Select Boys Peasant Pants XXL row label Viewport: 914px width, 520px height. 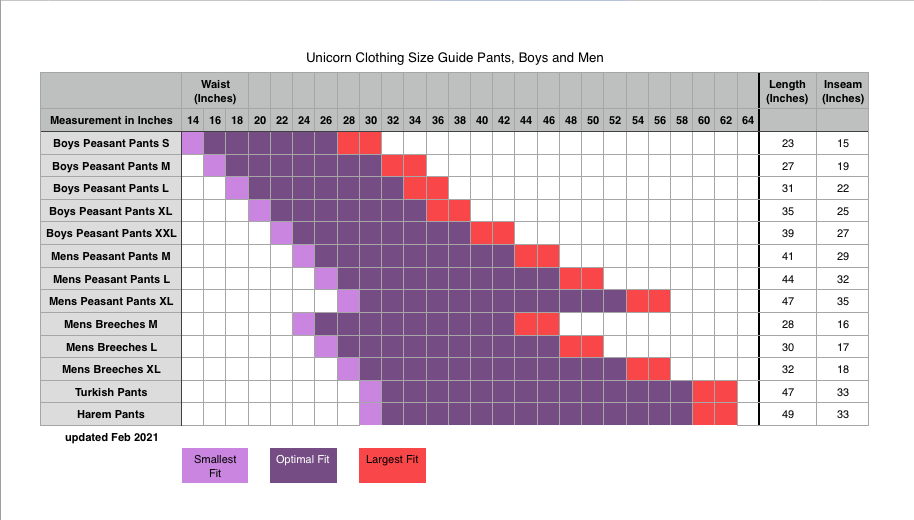110,233
